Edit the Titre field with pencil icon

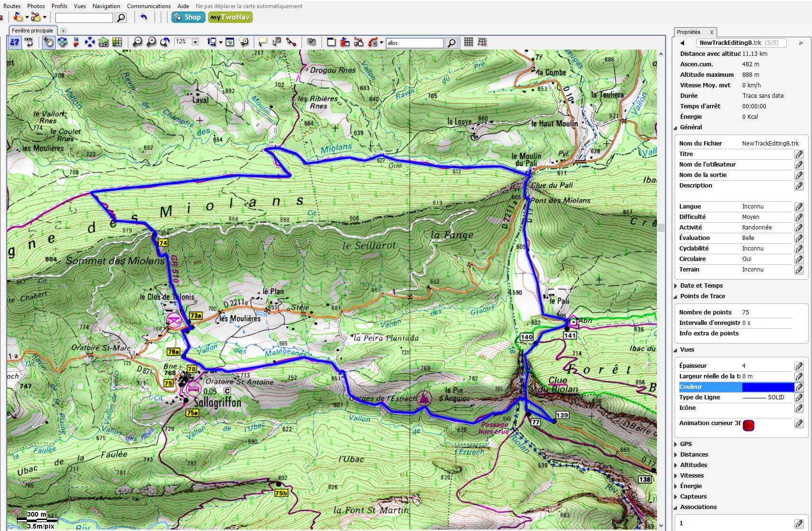pyautogui.click(x=799, y=154)
